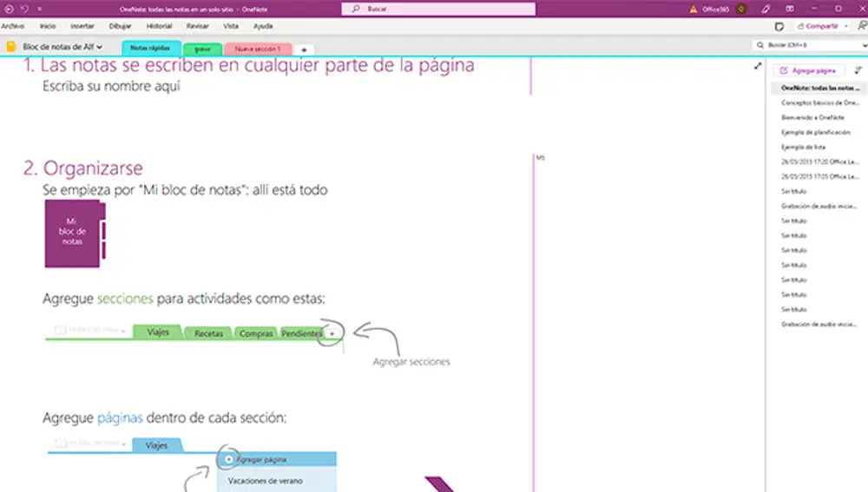This screenshot has width=868, height=492.
Task: Click the Compartir button
Action: (819, 26)
